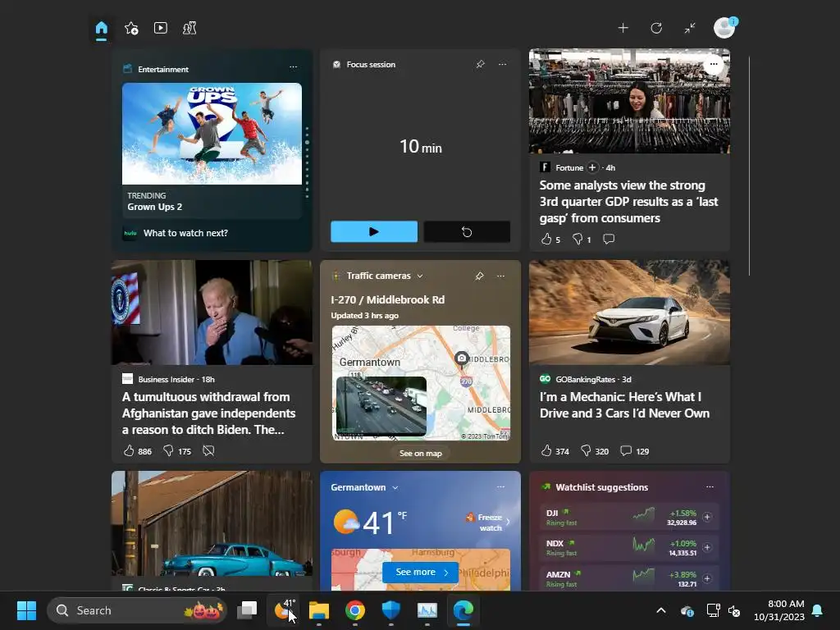This screenshot has height=630, width=840.
Task: Open the Windows Start menu
Action: pyautogui.click(x=26, y=610)
